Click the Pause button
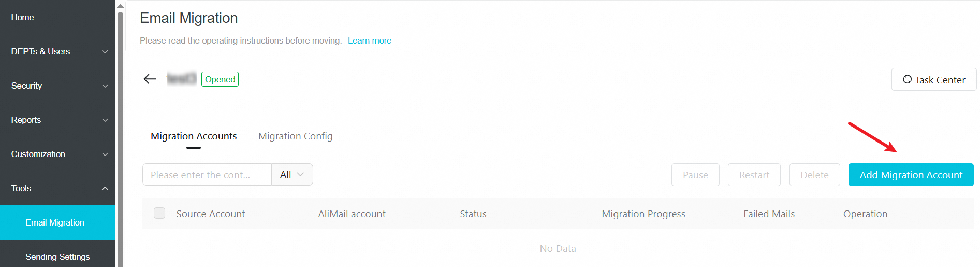The height and width of the screenshot is (267, 980). click(x=695, y=175)
